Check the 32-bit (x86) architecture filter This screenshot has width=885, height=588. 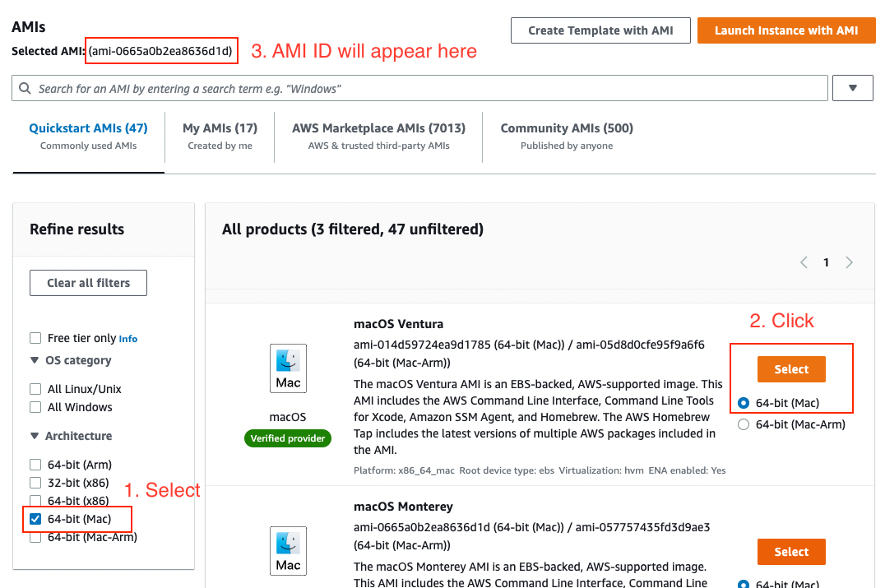[x=35, y=483]
